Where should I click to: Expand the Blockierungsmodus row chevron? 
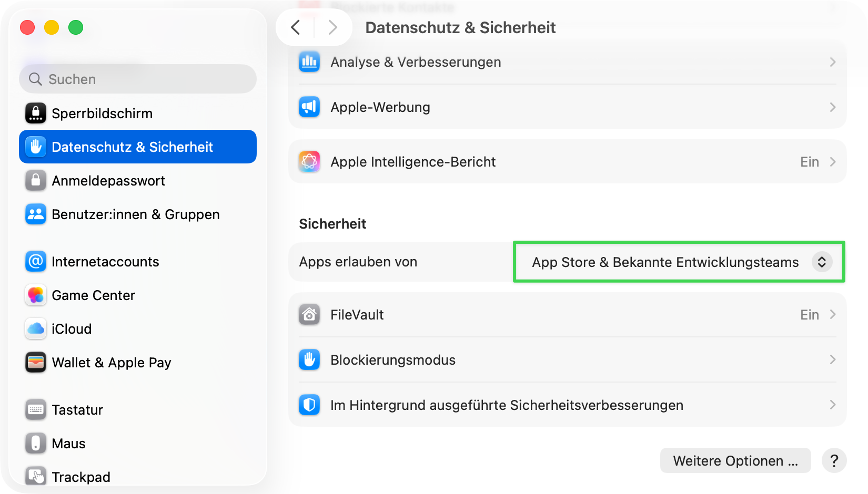tap(832, 360)
